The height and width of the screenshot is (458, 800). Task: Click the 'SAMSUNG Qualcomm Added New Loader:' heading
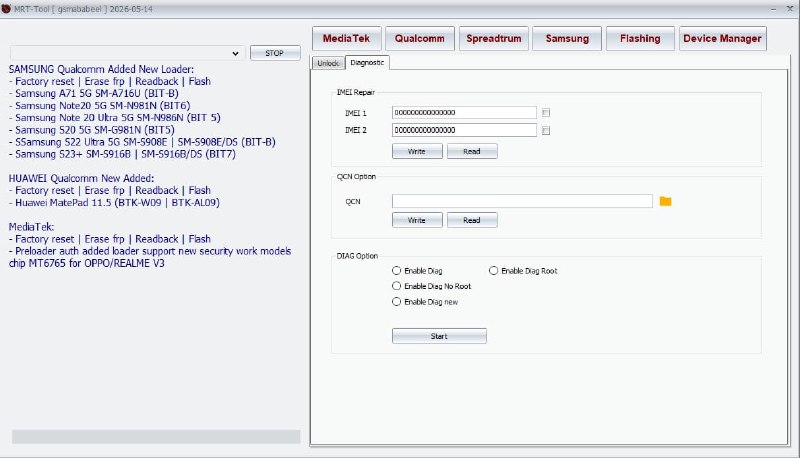[101, 69]
